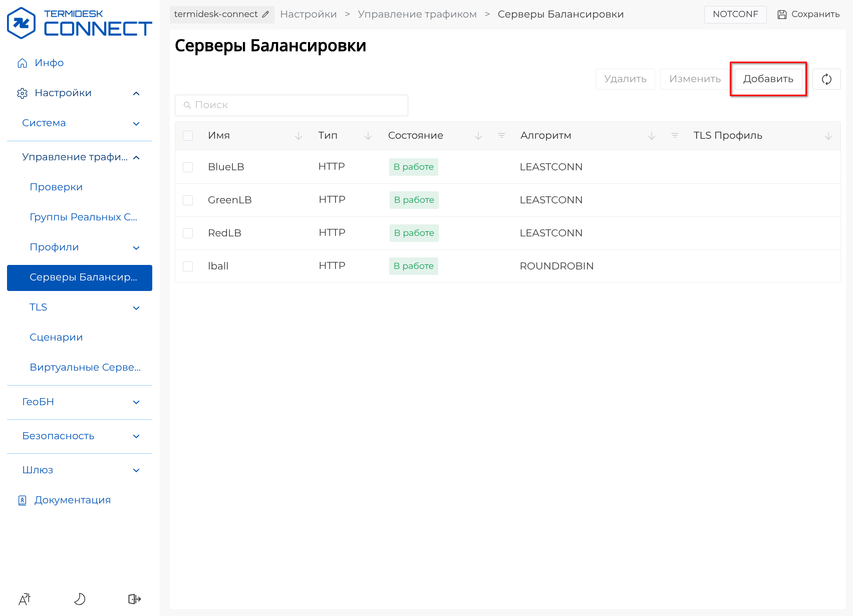The image size is (853, 616).
Task: Open the filter icon in the Алгоритм column
Action: click(x=675, y=136)
